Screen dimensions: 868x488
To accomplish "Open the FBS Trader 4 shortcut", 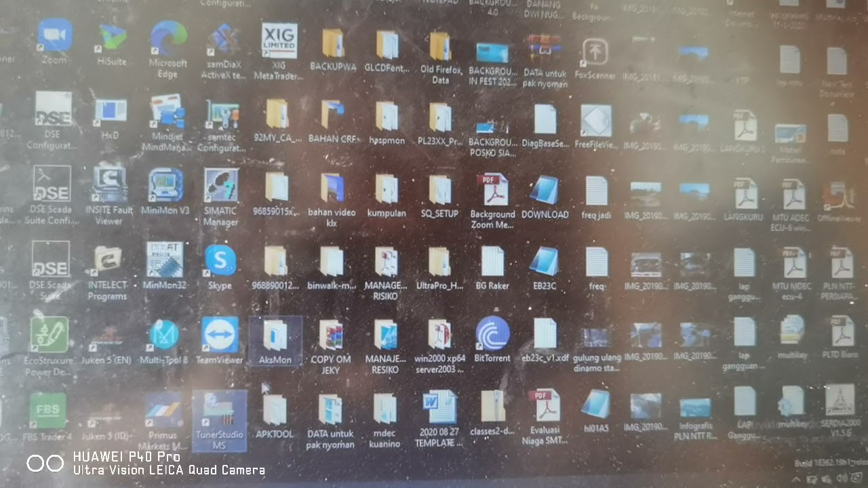I will [47, 417].
